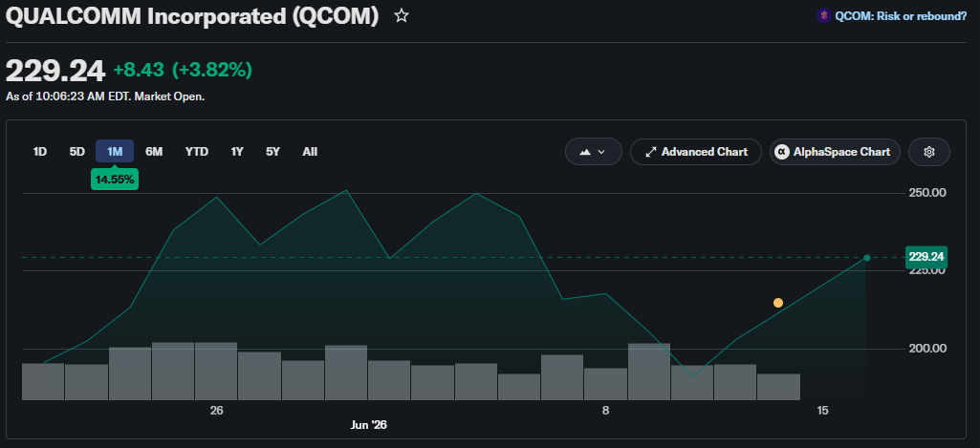The height and width of the screenshot is (448, 980).
Task: Show All time price history
Action: 310,152
